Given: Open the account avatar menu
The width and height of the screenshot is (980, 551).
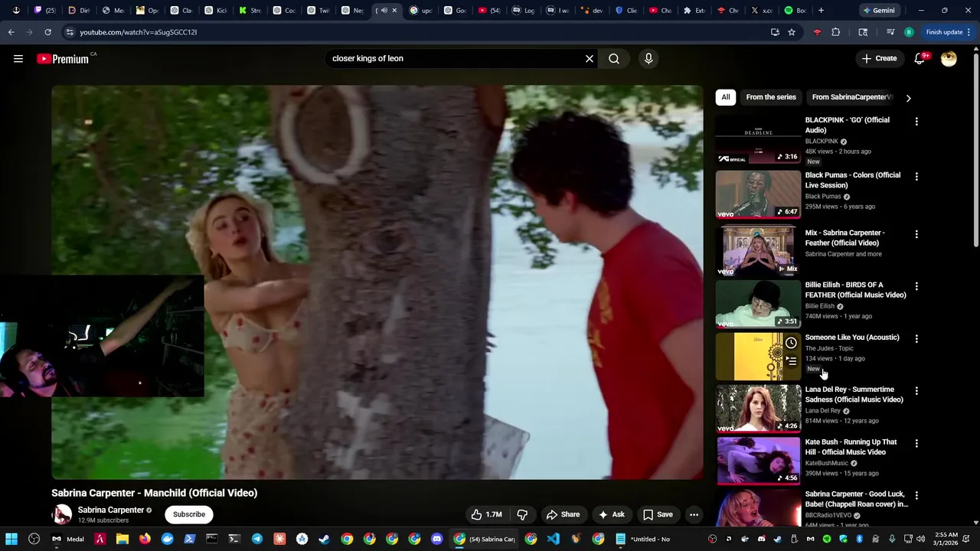Looking at the screenshot, I should pyautogui.click(x=949, y=58).
